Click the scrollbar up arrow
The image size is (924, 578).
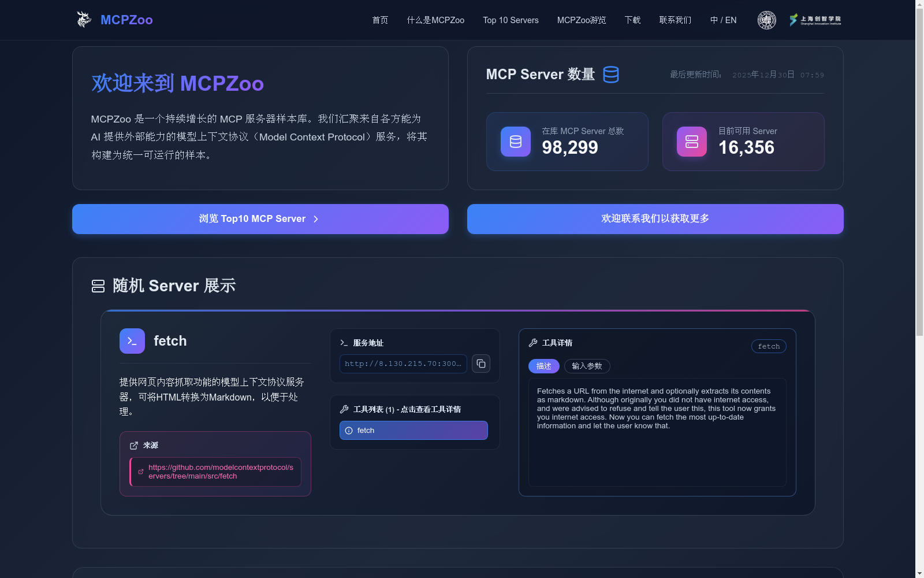[x=919, y=4]
